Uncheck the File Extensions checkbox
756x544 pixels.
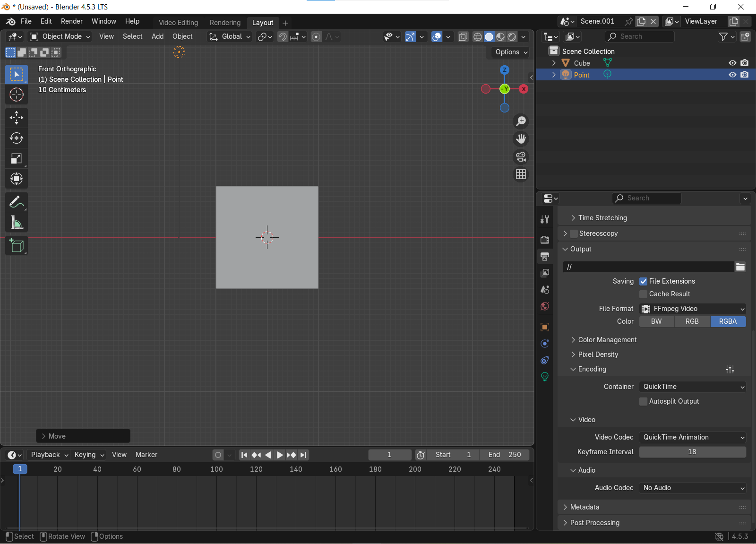(643, 281)
